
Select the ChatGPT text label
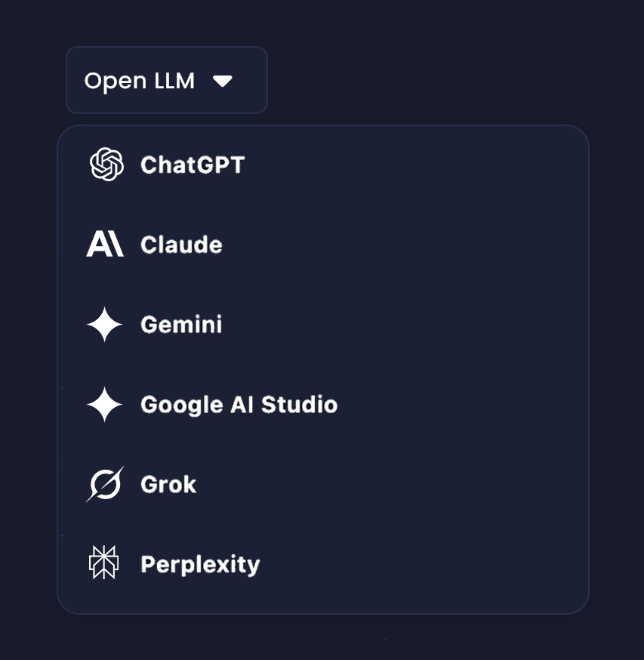[193, 165]
